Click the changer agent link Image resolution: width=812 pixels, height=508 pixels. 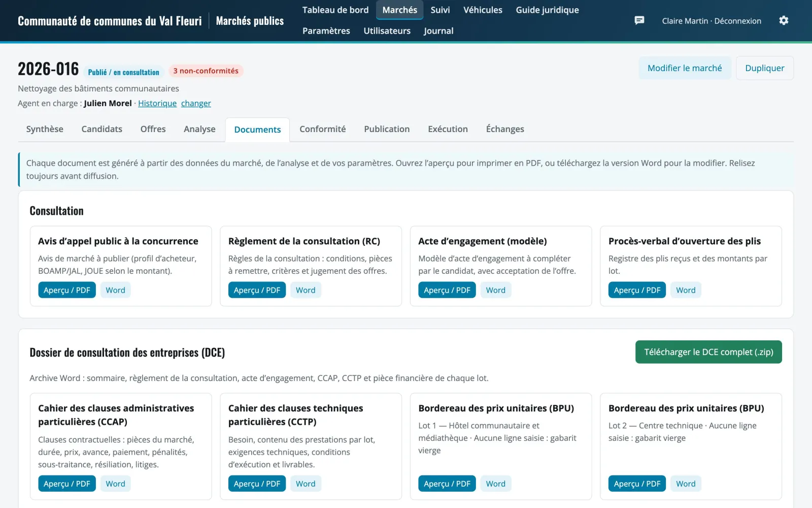point(196,103)
